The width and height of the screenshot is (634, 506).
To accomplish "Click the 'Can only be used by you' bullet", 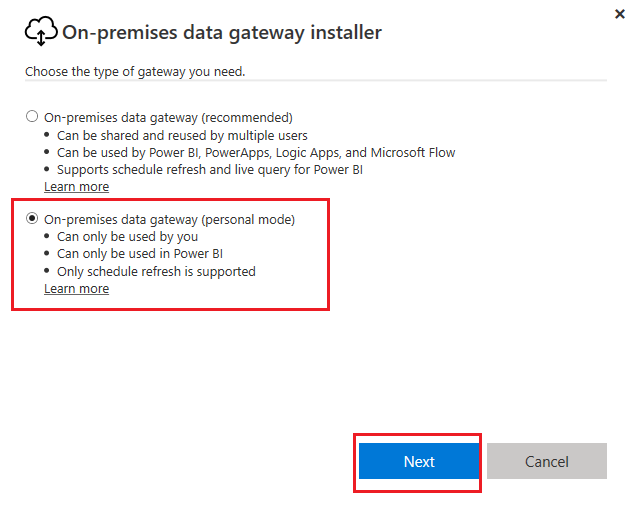I will (x=127, y=237).
